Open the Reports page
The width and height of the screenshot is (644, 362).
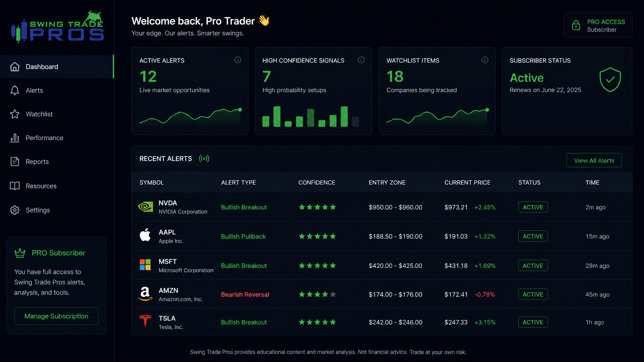tap(57, 162)
